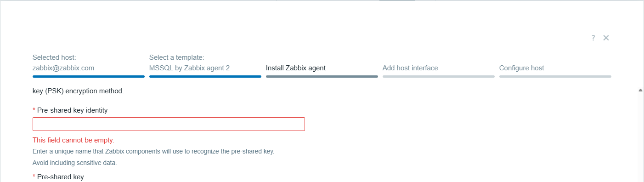Screen dimensions: 644x182
Task: Click the 'This field cannot be empty' error
Action: pos(73,140)
